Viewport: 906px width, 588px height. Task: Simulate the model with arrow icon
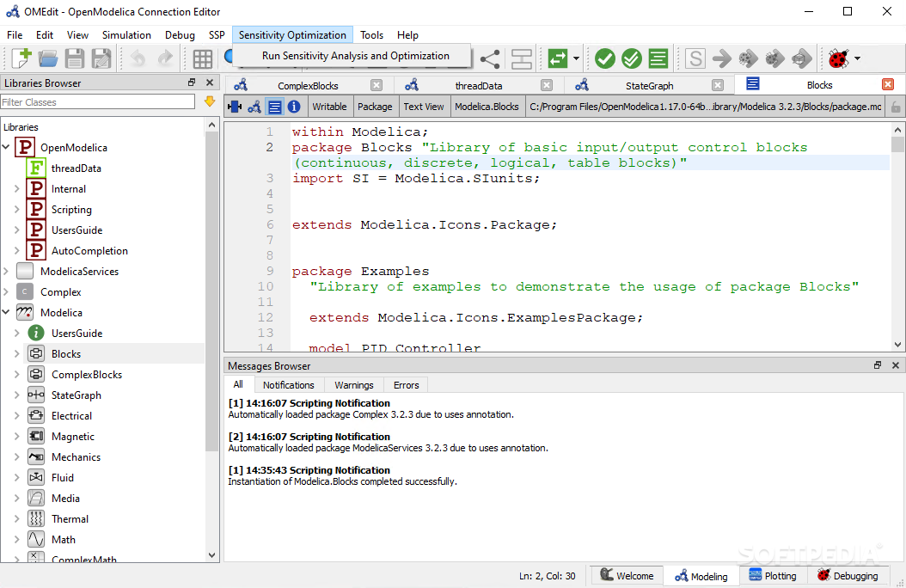[722, 58]
